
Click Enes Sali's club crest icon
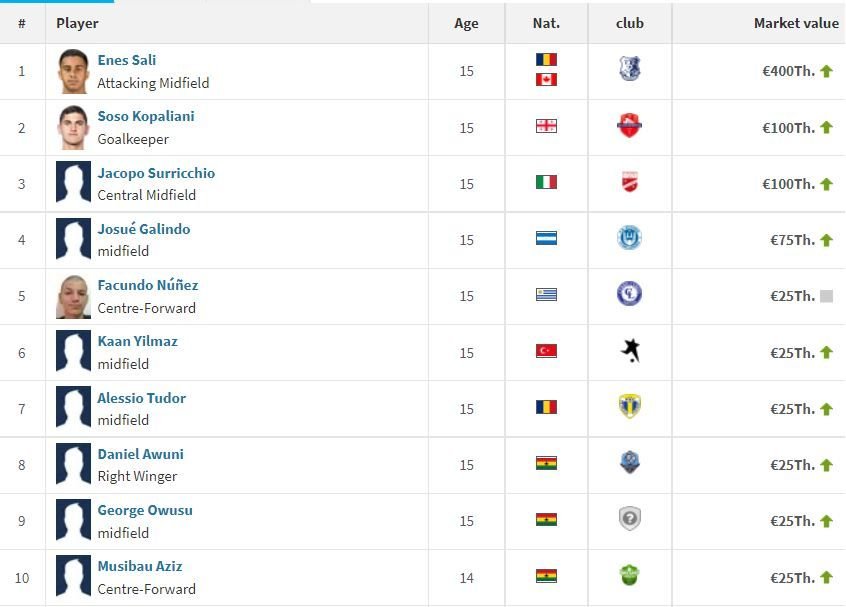click(x=629, y=69)
